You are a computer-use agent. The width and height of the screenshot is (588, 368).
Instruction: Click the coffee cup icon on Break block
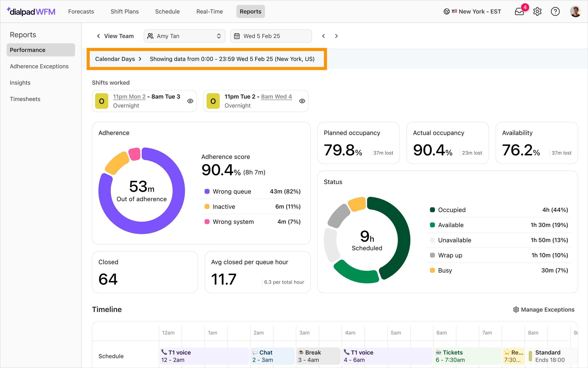click(301, 352)
